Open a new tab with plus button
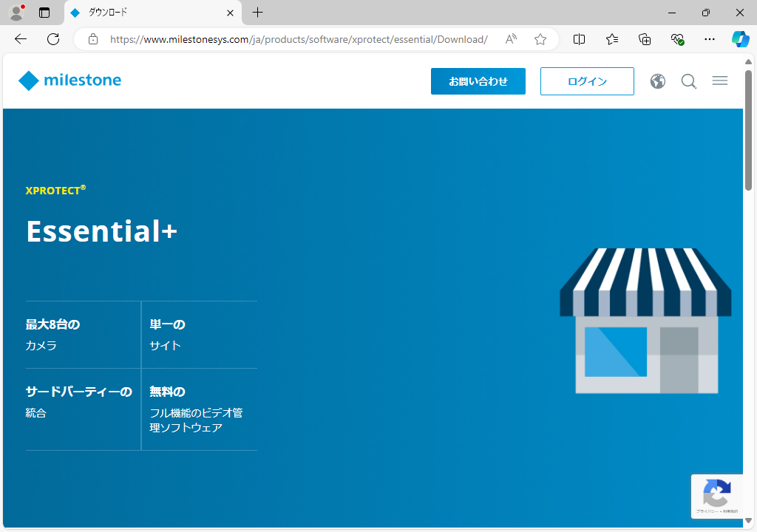The height and width of the screenshot is (532, 757). tap(258, 13)
